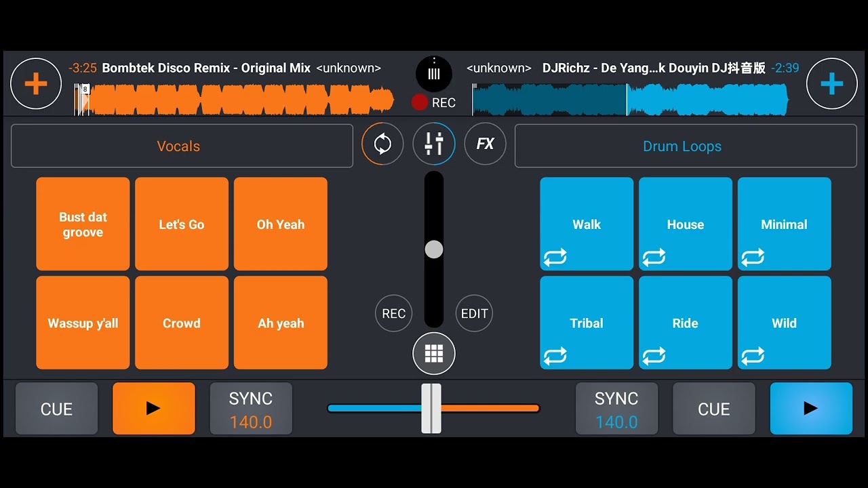Click right deck <unknown> artist label

[499, 68]
